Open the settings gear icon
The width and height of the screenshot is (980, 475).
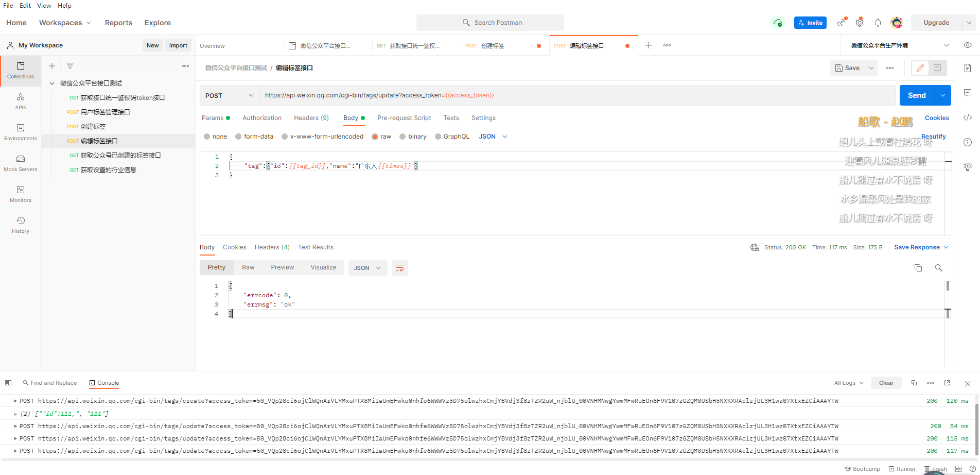click(860, 23)
